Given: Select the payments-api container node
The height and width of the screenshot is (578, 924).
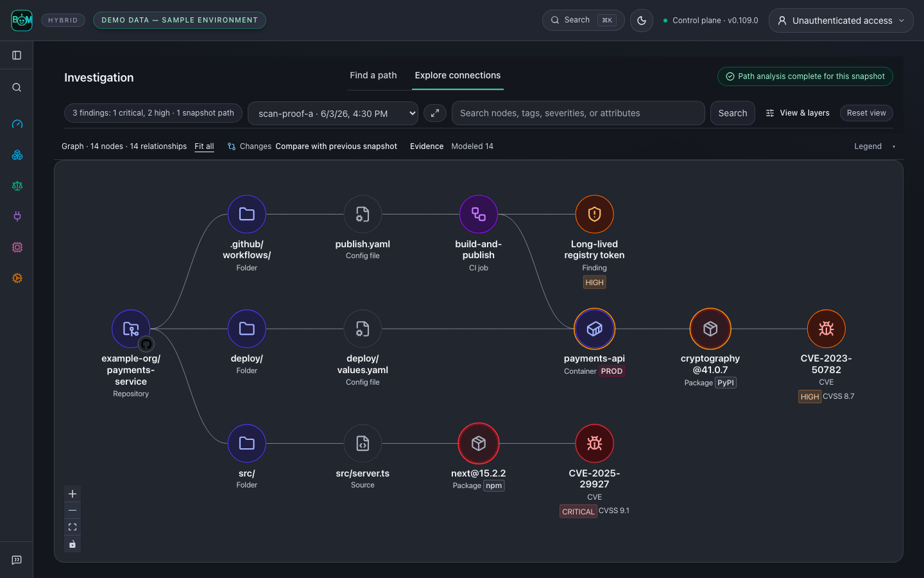Looking at the screenshot, I should click(594, 329).
